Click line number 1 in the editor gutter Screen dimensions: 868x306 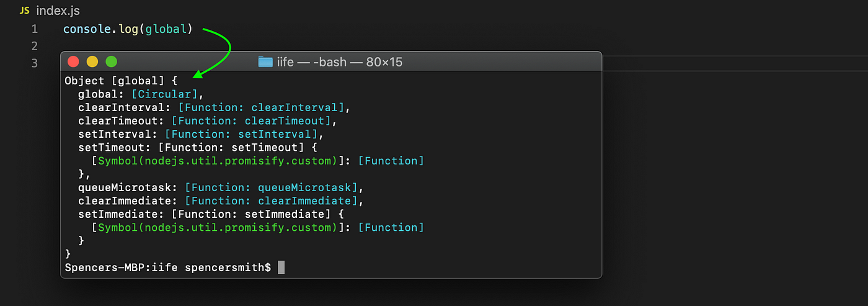point(35,29)
